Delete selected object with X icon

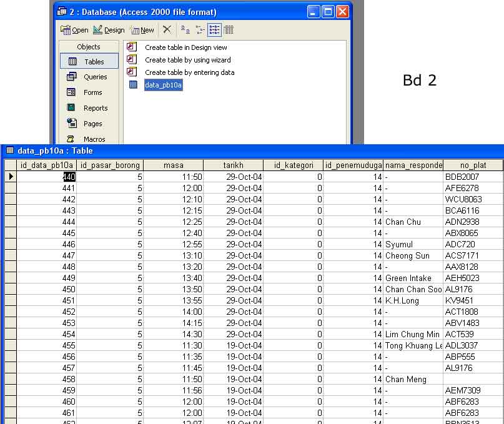coord(167,29)
